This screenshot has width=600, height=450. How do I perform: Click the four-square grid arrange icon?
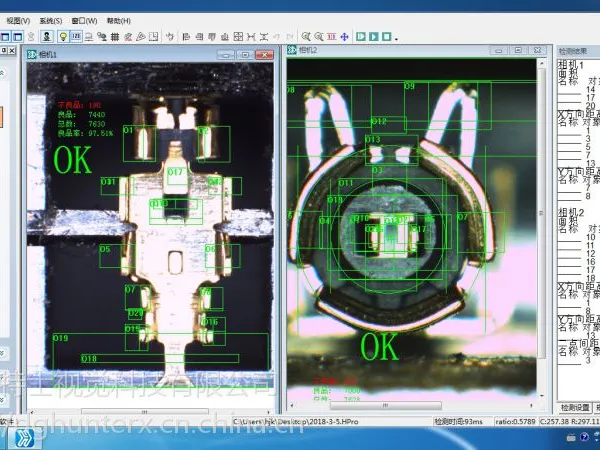tap(238, 37)
